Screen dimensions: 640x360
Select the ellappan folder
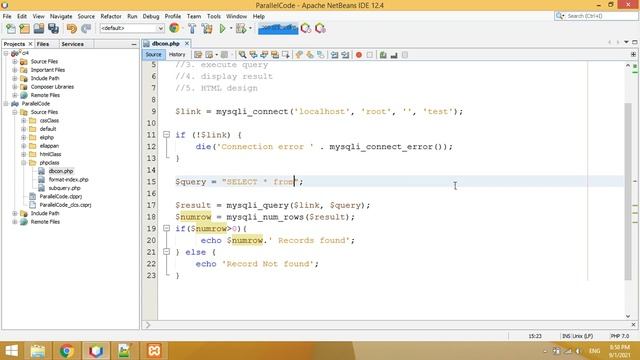point(49,146)
